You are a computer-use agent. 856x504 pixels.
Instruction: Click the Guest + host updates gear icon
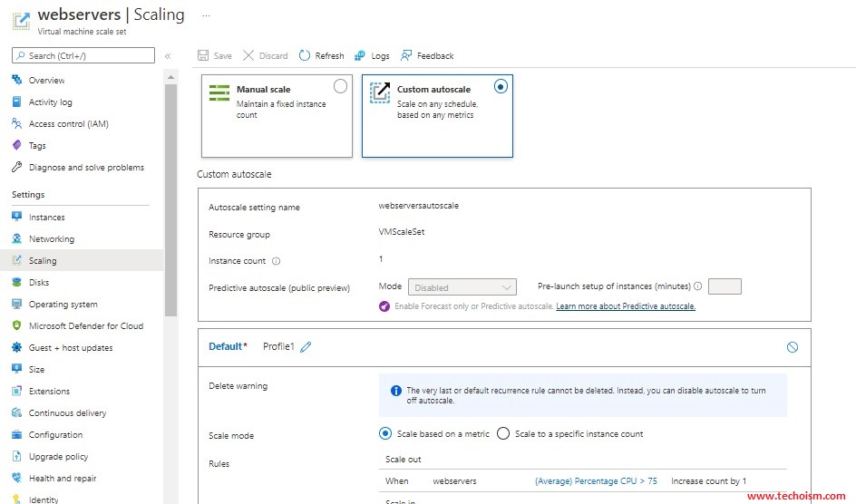[x=17, y=347]
